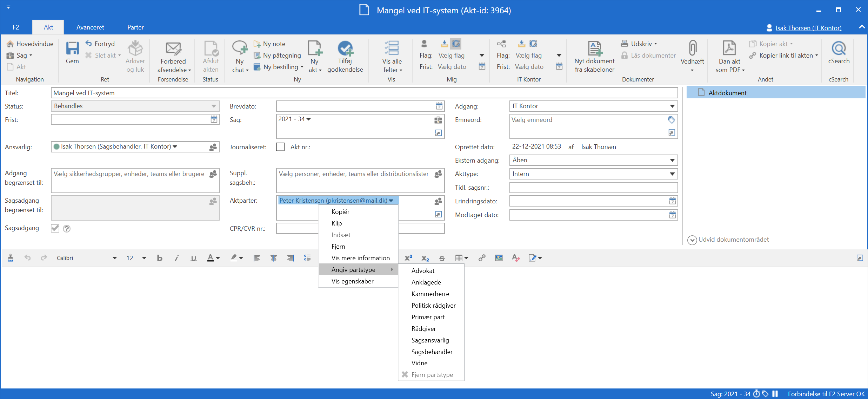Screen dimensions: 868x399
Task: Click the Ny chat icon
Action: coord(240,48)
